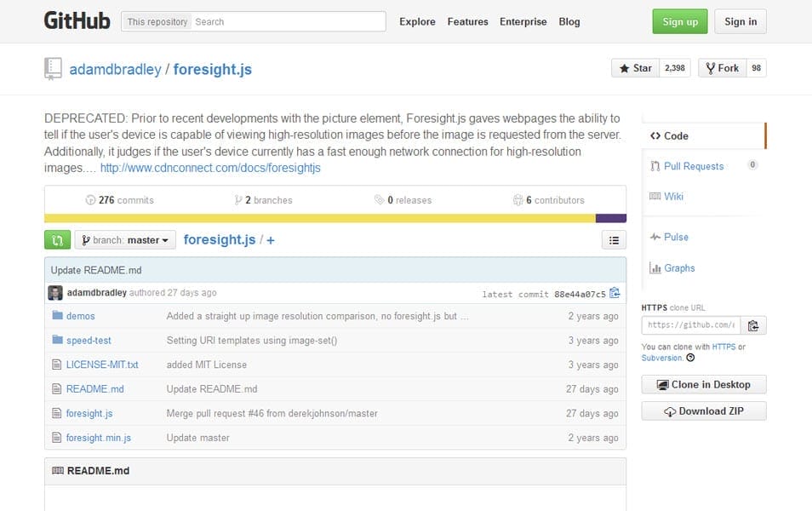Click the repository book icon beside repo name
Viewport: 812px width, 511px height.
(x=53, y=69)
